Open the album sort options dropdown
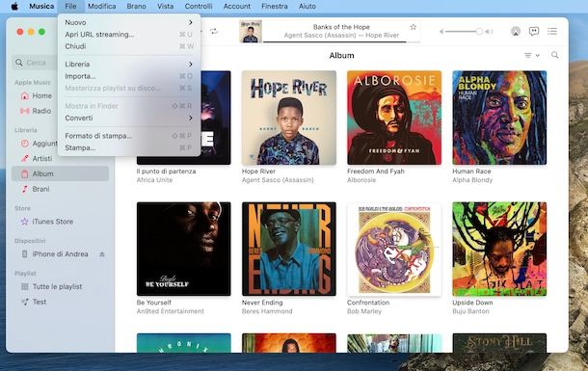Image resolution: width=588 pixels, height=371 pixels. 532,56
